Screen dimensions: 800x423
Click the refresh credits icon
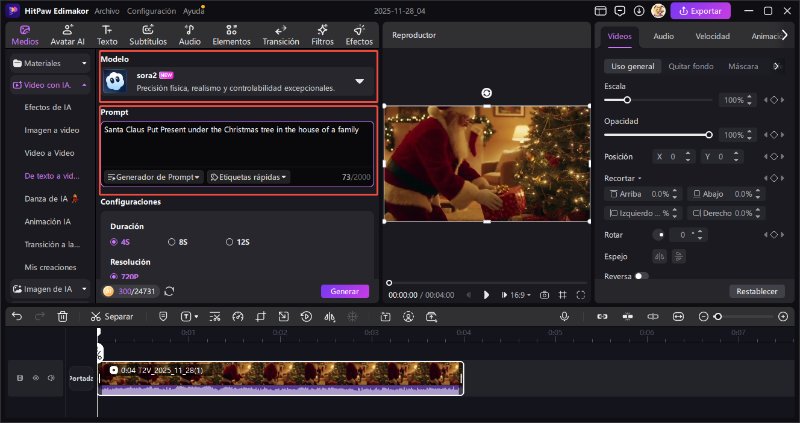(x=169, y=291)
